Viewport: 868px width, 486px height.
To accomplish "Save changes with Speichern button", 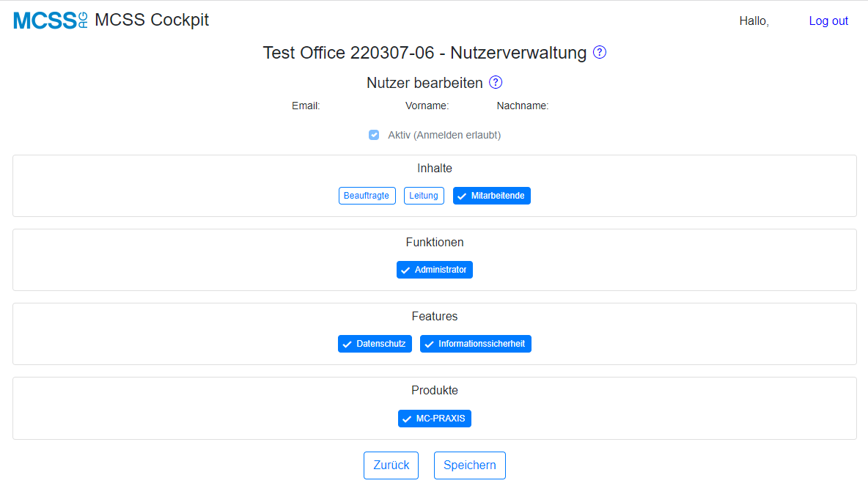I will (469, 465).
